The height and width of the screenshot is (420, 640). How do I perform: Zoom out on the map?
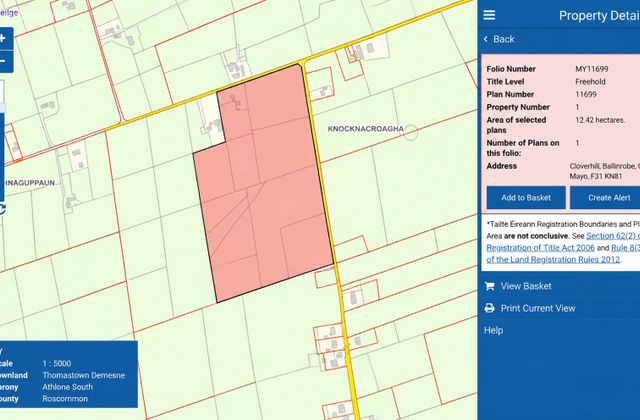[4, 62]
